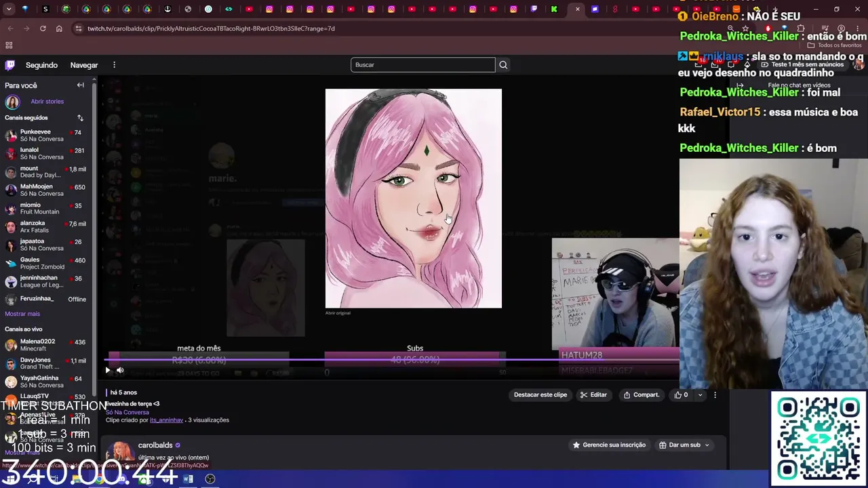
Task: Open DavyJones Grand Theft live channel
Action: pos(45,363)
